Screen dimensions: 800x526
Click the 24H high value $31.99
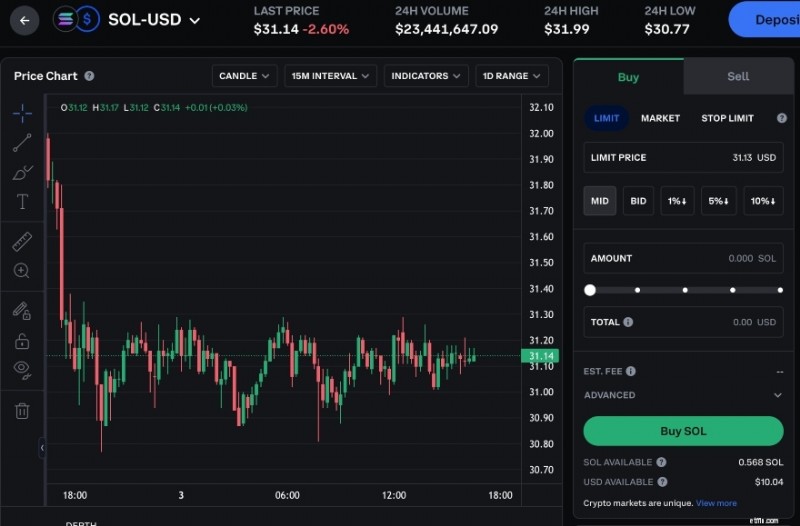[566, 29]
